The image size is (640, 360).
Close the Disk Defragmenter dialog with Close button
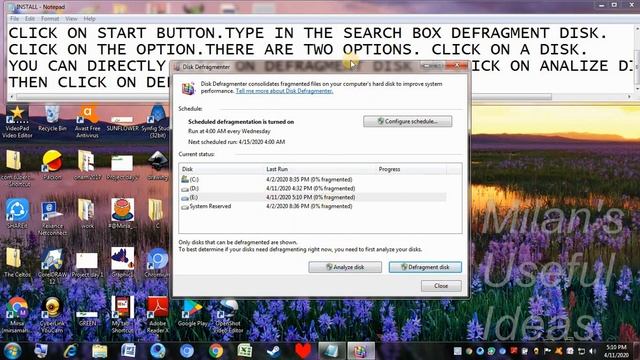point(441,286)
